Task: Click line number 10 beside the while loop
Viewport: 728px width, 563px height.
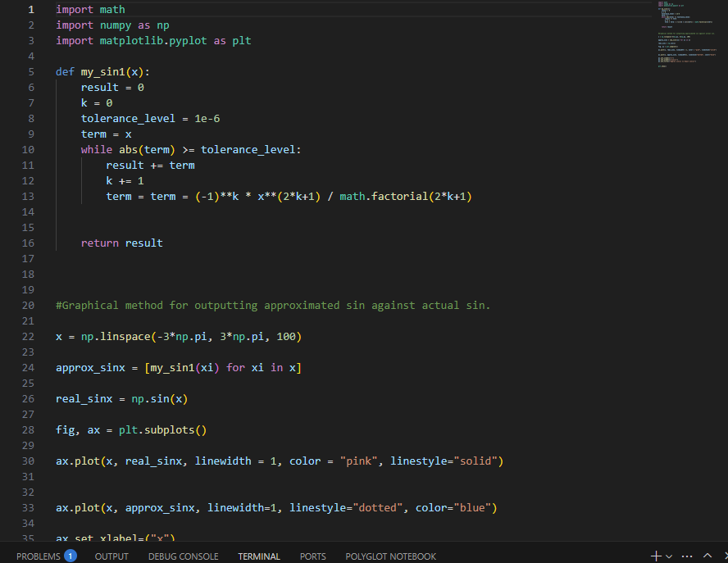Action: 28,149
